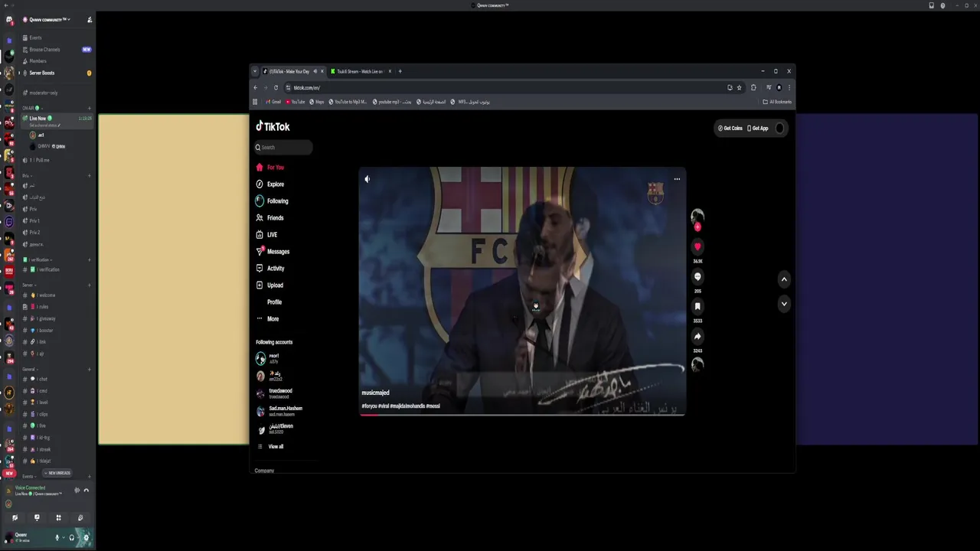Toggle Discord noise suppression icon
This screenshot has width=980, height=551.
point(77,491)
